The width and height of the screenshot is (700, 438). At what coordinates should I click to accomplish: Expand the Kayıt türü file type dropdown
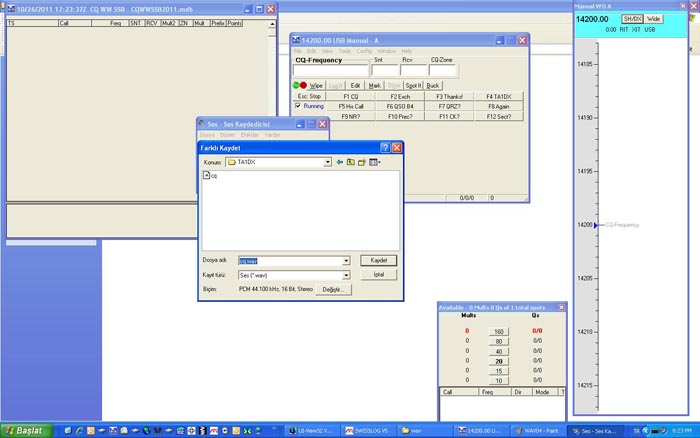coord(346,275)
